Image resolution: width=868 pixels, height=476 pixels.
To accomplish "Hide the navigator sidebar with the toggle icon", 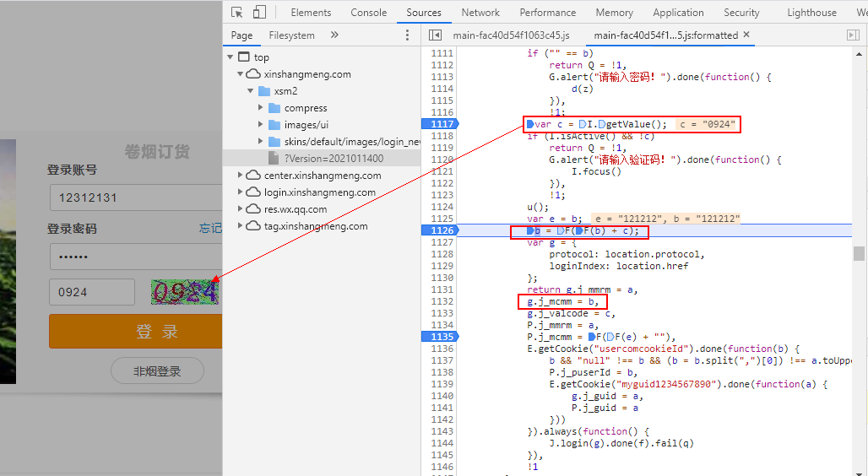I will [435, 35].
